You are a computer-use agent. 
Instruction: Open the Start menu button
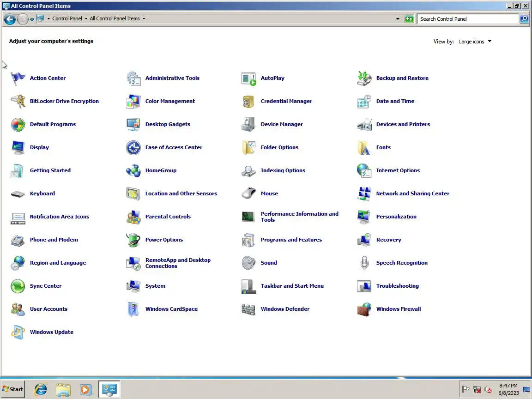[13, 389]
